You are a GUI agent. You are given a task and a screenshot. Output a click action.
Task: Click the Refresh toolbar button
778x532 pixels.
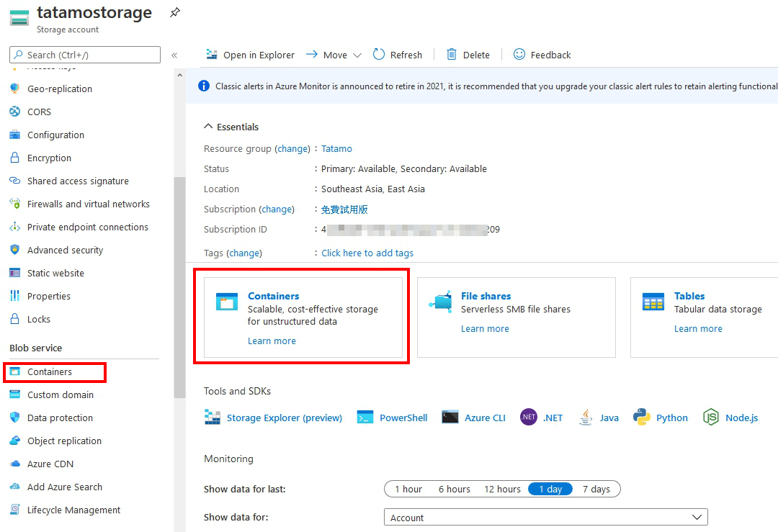point(398,55)
